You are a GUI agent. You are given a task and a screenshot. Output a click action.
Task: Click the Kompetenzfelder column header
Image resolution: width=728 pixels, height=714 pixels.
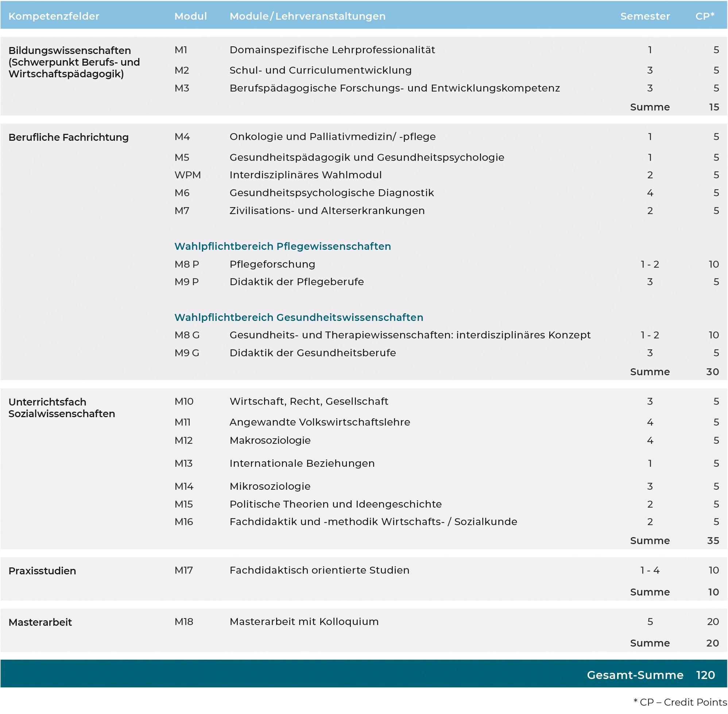pyautogui.click(x=54, y=16)
